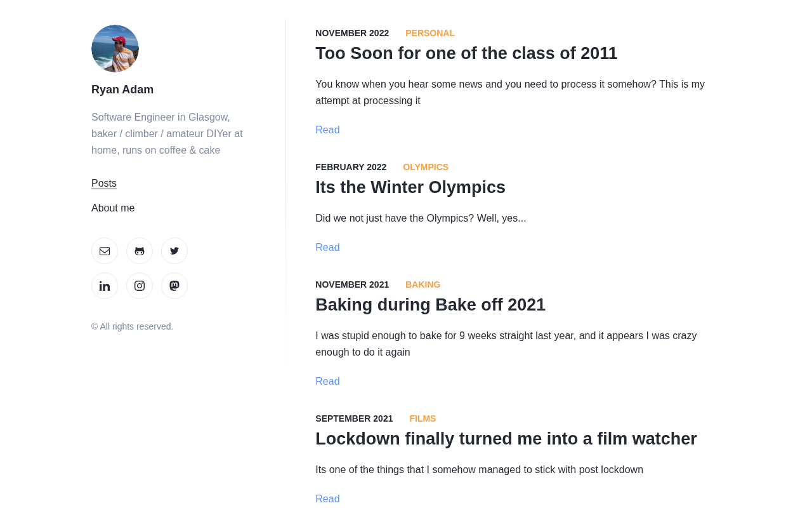Click Read under the Winter Olympics post
This screenshot has width=812, height=508.
click(327, 248)
